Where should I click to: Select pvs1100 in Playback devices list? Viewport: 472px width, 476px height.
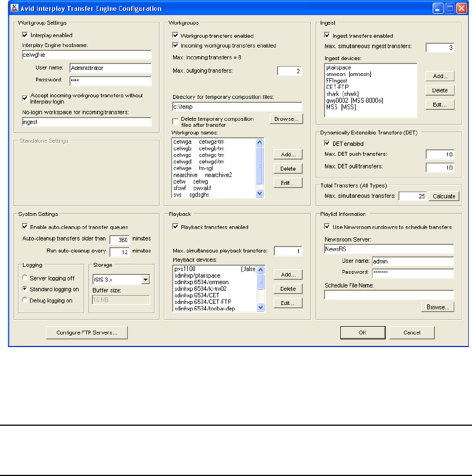[215, 269]
